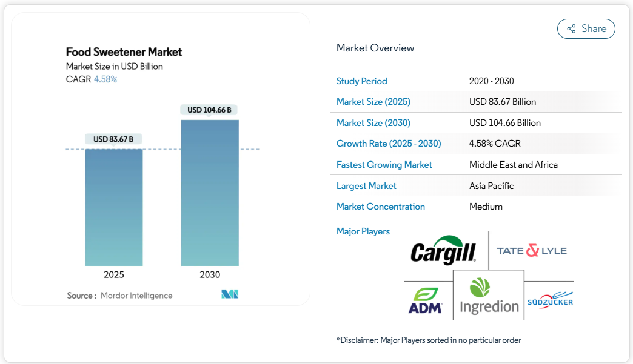Click the Cargill logo
633x364 pixels.
(443, 251)
